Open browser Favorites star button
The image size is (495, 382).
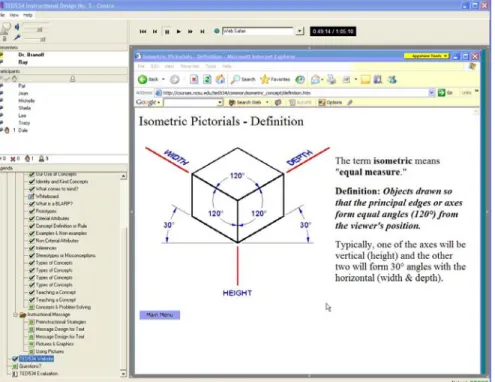coord(275,79)
